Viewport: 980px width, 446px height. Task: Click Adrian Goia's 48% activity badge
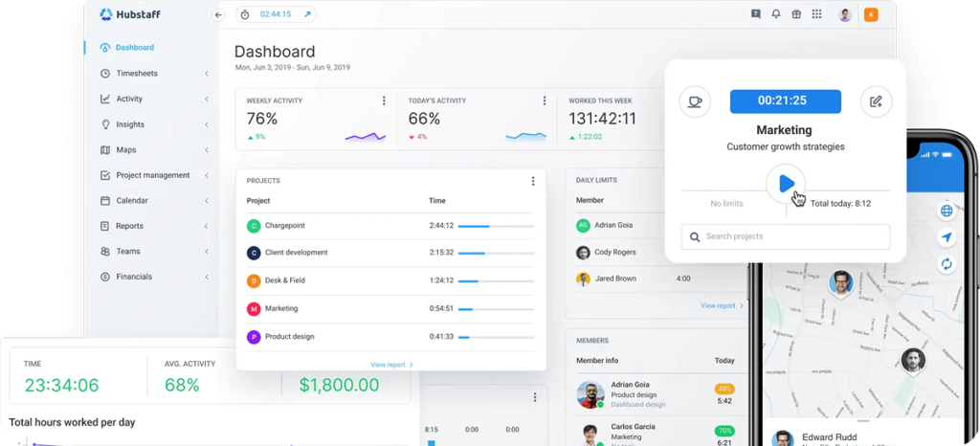(724, 390)
